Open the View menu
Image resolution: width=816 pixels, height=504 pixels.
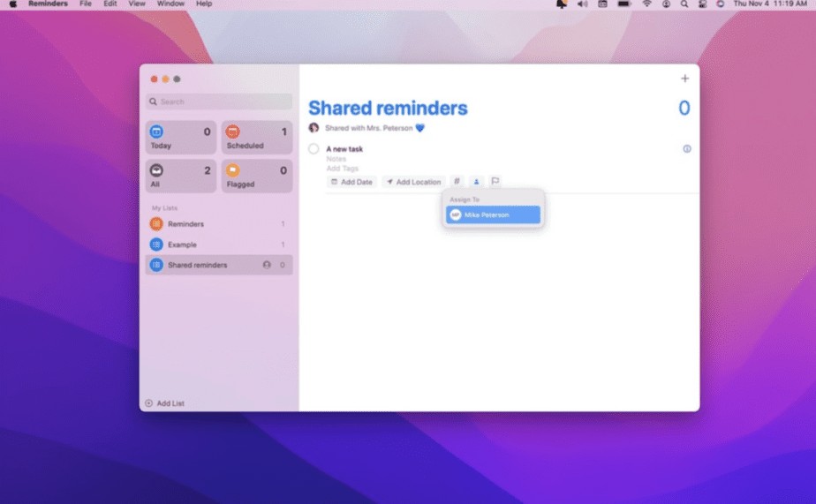point(137,4)
